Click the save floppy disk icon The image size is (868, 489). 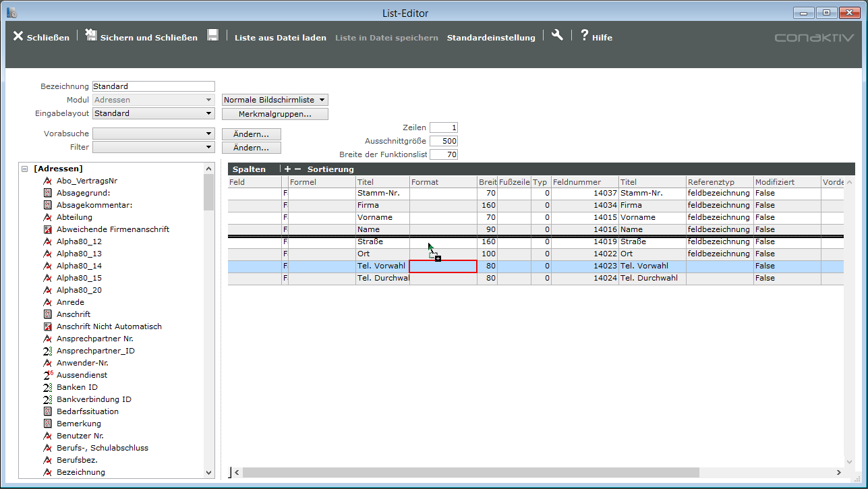coord(212,36)
